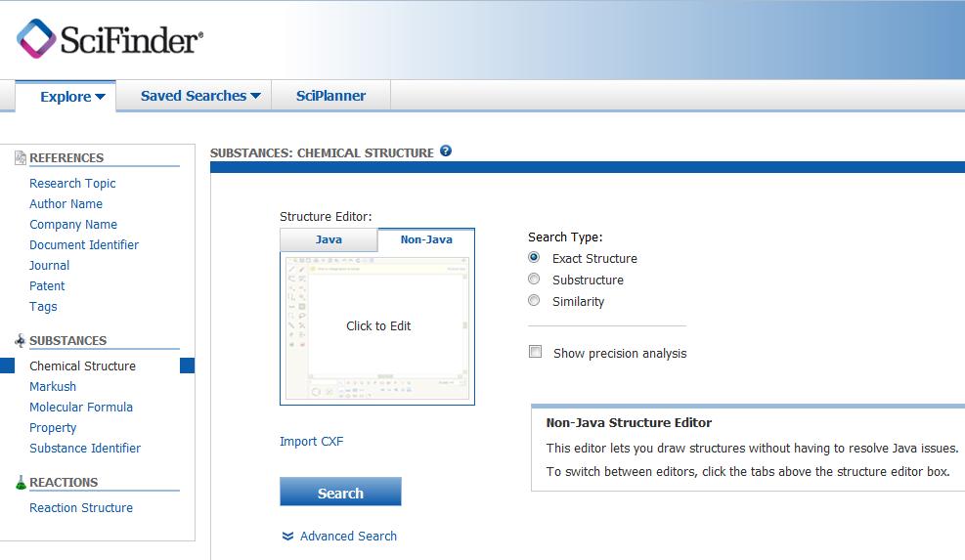Click the 'Search Type:' label
965x560 pixels.
pyautogui.click(x=565, y=237)
